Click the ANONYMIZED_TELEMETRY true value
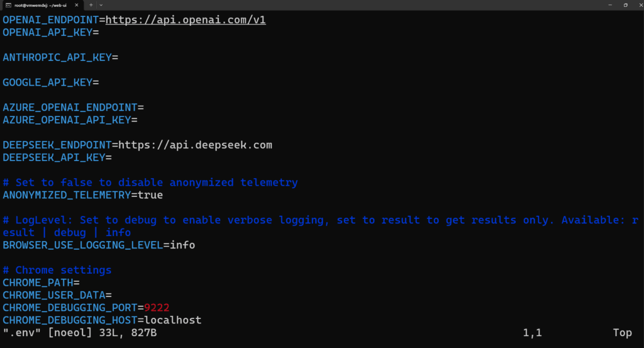This screenshot has height=348, width=644. (x=150, y=195)
